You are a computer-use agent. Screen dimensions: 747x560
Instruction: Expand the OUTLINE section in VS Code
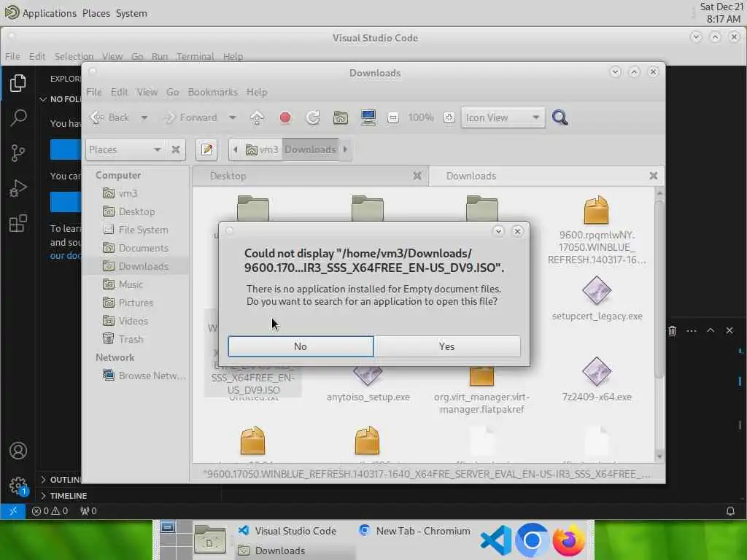click(x=61, y=480)
